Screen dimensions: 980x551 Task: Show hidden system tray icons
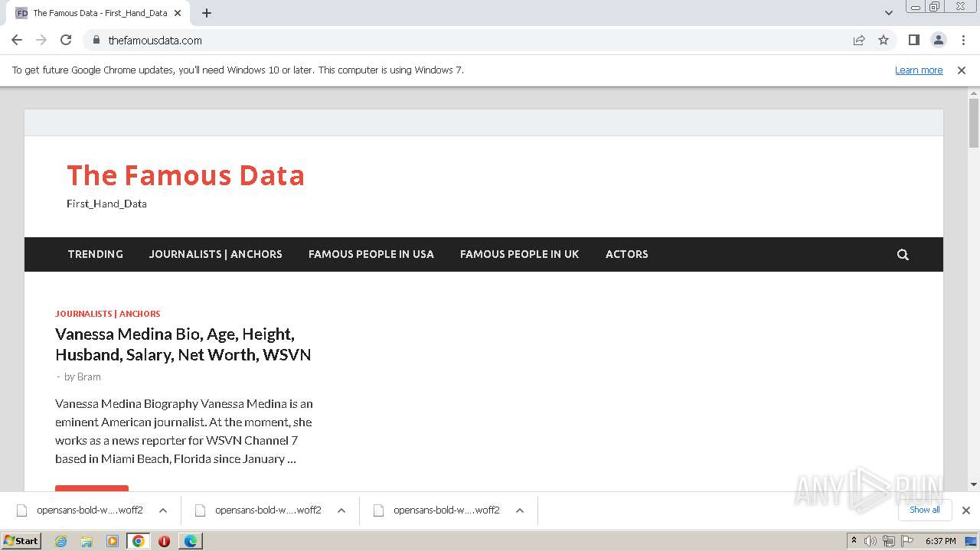coord(854,541)
